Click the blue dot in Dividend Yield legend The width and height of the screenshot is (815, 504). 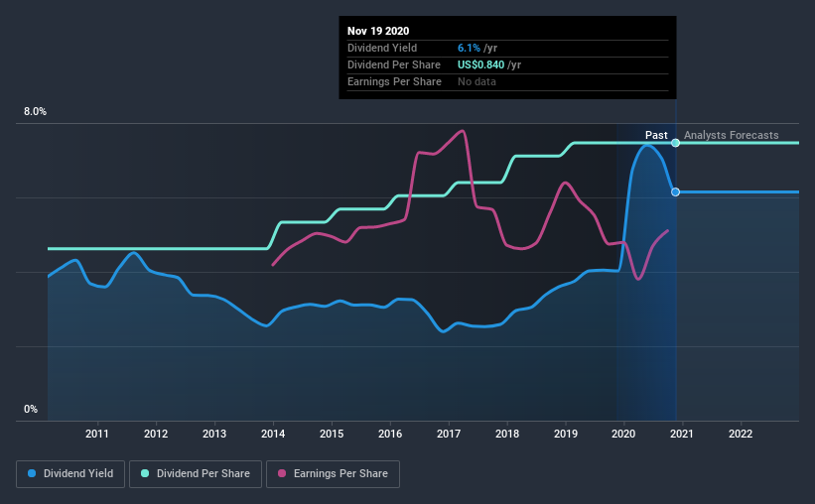tap(32, 473)
